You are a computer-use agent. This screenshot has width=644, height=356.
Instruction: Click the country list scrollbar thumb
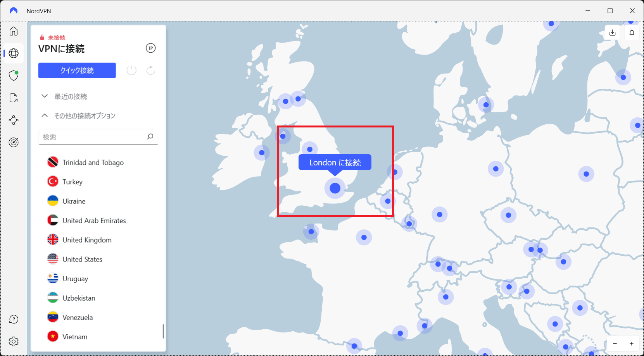click(x=163, y=331)
